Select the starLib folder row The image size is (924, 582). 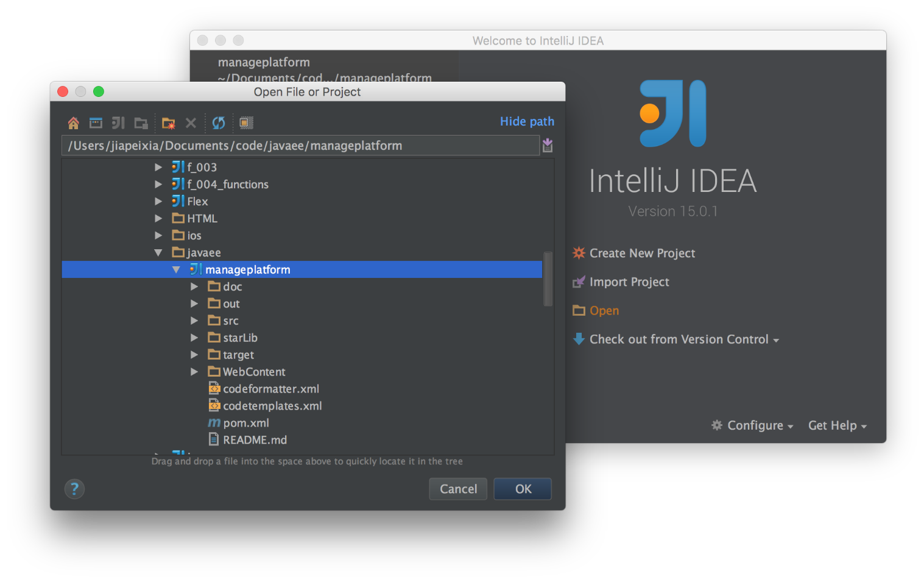(302, 338)
